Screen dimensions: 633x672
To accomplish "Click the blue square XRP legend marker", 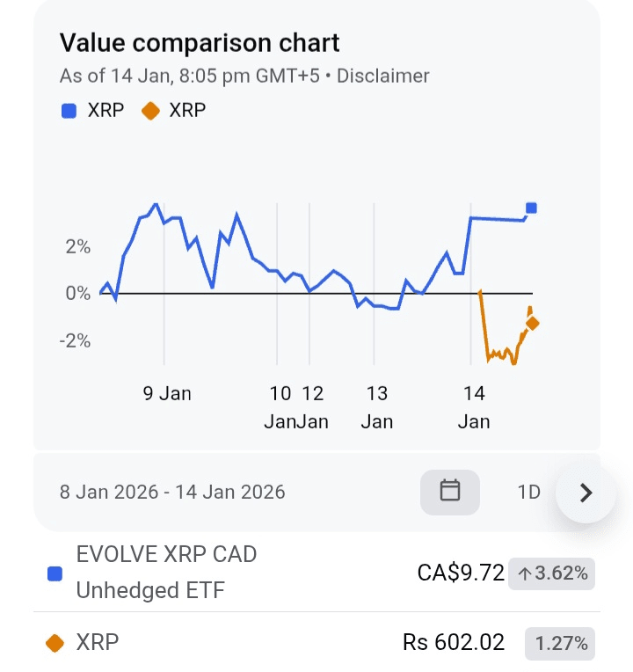I will [69, 111].
